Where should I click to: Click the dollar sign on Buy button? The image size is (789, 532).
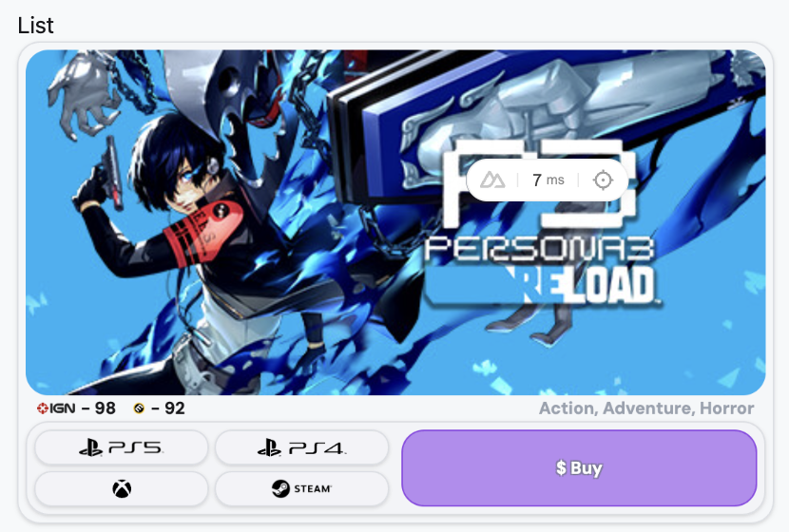pos(561,468)
